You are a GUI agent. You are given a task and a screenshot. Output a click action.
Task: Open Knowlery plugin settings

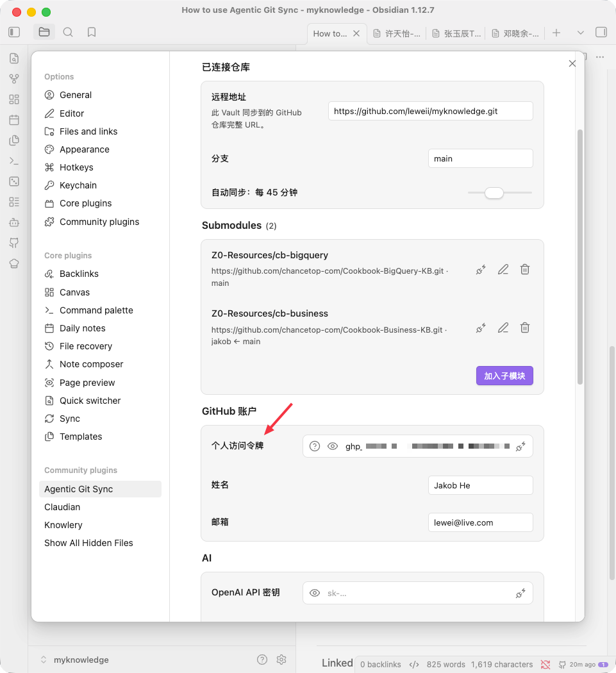pos(100,526)
